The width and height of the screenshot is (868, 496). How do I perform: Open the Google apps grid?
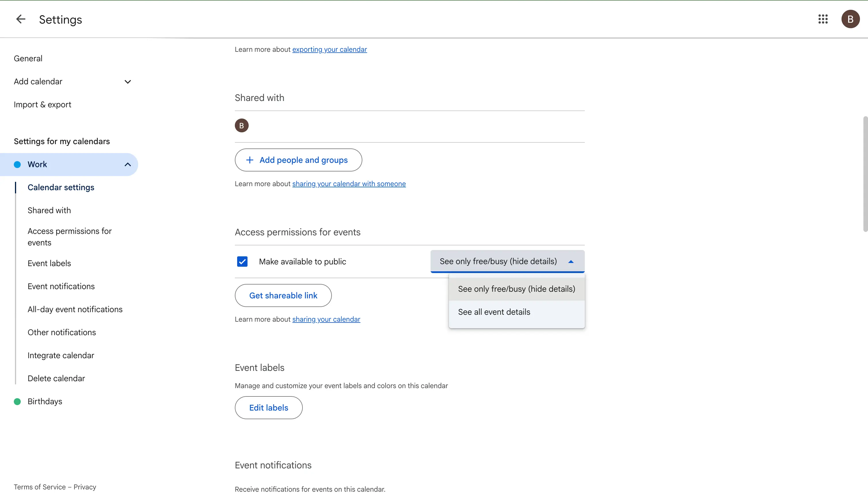(823, 19)
